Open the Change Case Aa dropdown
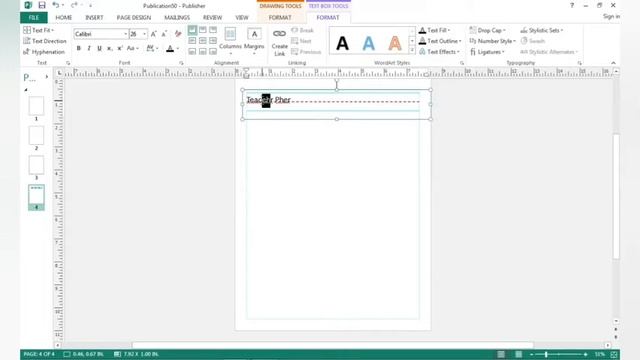The image size is (640, 360). point(133,49)
